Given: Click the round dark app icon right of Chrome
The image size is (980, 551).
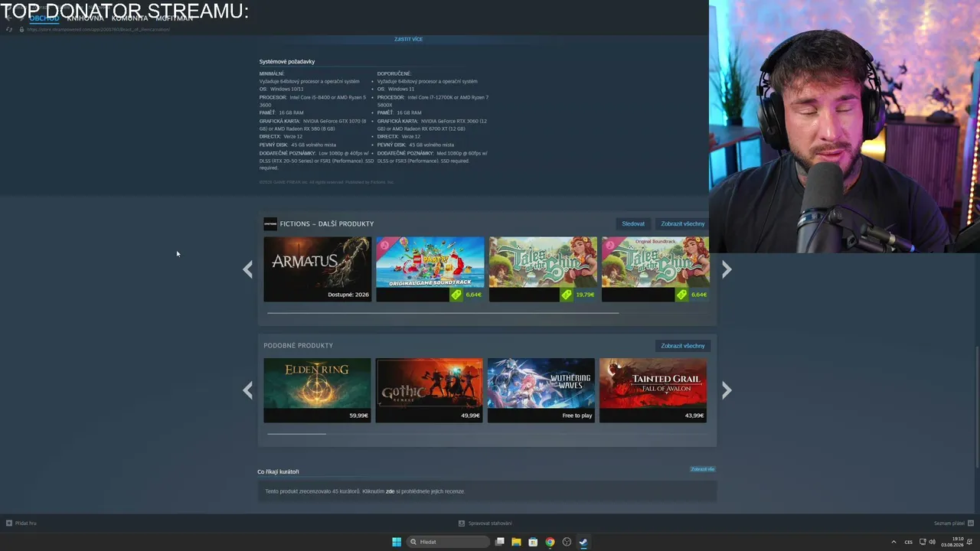Looking at the screenshot, I should coord(567,542).
